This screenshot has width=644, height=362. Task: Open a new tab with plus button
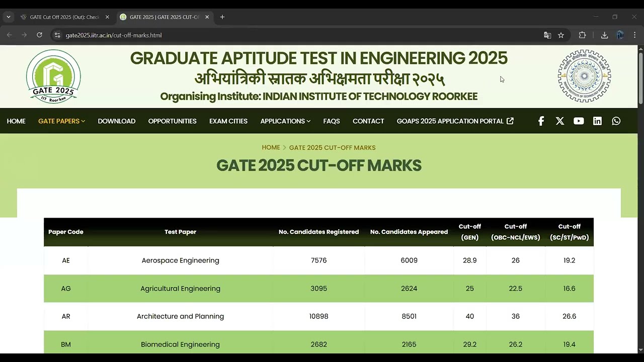coord(222,17)
